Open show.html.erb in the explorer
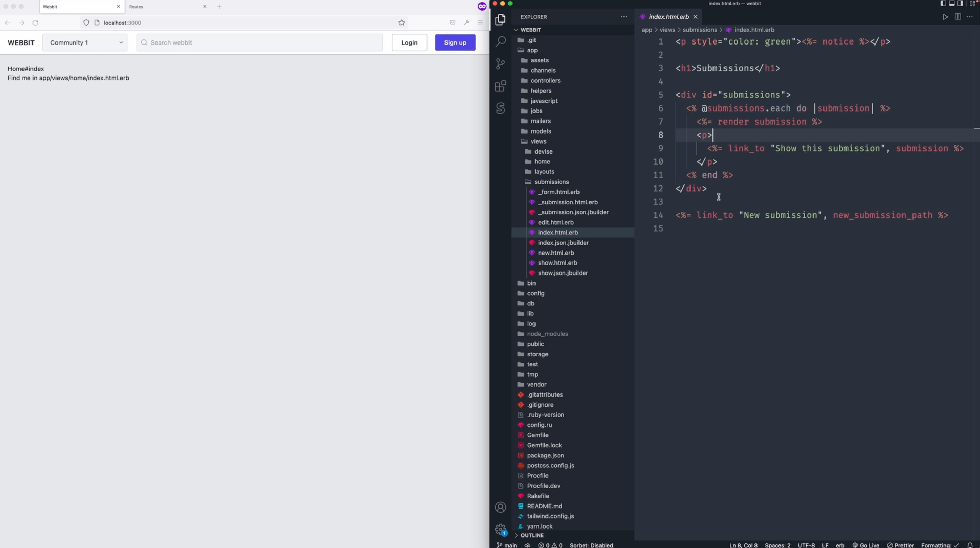 point(557,263)
